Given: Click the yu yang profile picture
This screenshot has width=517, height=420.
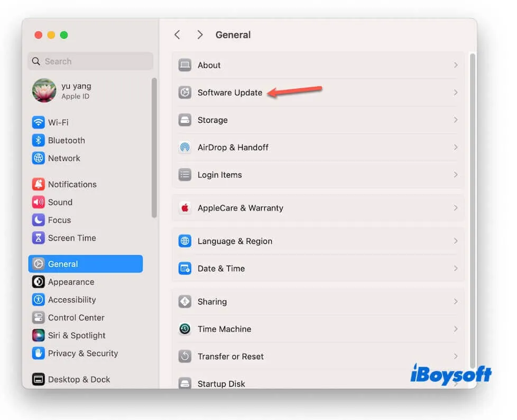Looking at the screenshot, I should point(44,90).
